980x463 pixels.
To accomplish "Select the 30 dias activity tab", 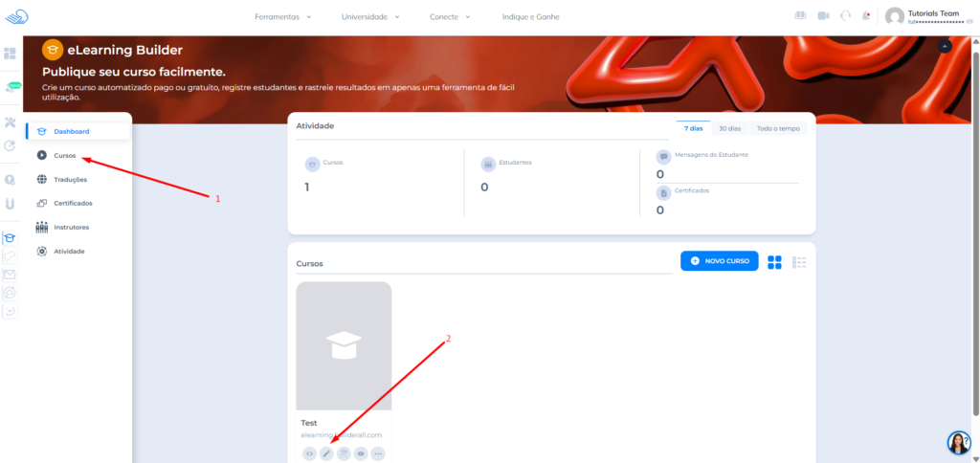I will coord(729,128).
